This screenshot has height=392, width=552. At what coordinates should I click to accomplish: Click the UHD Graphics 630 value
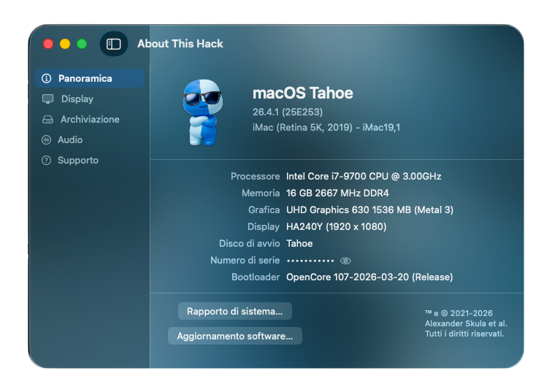pyautogui.click(x=369, y=210)
